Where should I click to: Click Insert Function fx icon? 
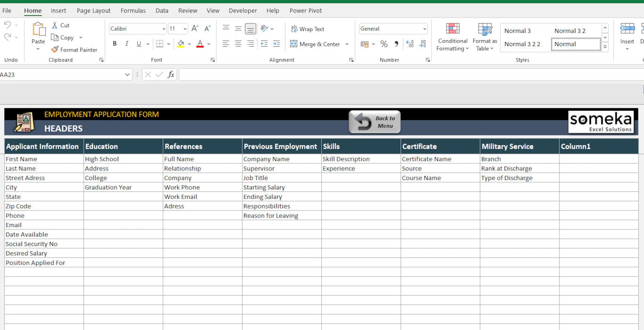pyautogui.click(x=171, y=75)
